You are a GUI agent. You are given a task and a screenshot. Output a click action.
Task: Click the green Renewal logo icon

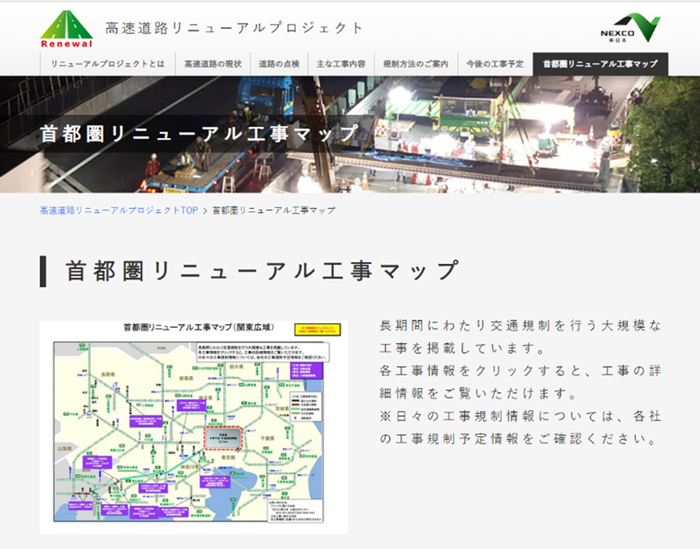coord(66,29)
